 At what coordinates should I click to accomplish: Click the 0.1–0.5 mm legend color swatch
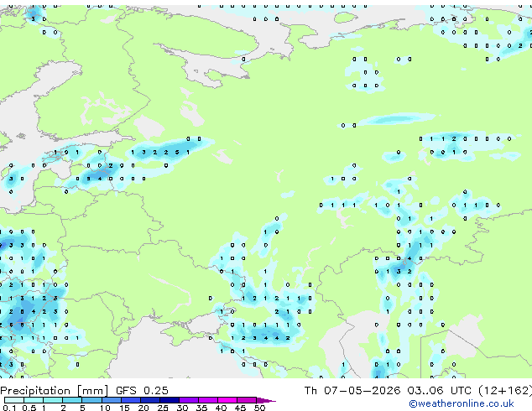click(14, 400)
